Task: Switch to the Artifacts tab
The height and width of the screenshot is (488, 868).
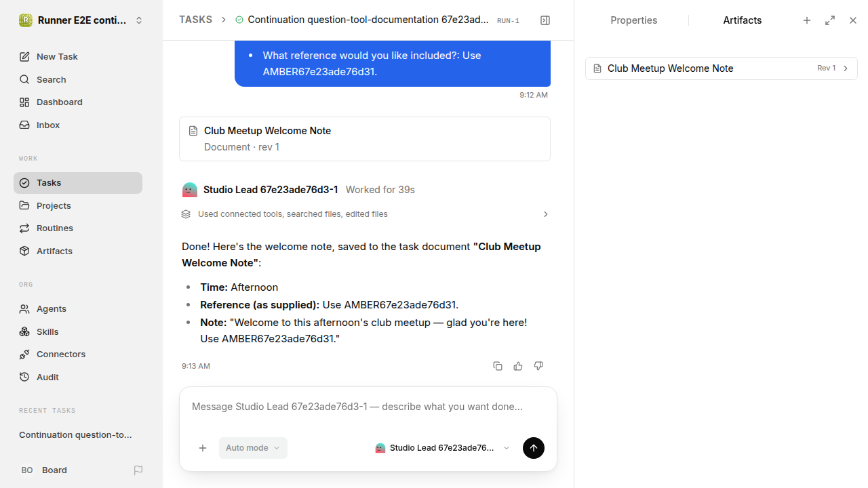Action: [x=742, y=20]
